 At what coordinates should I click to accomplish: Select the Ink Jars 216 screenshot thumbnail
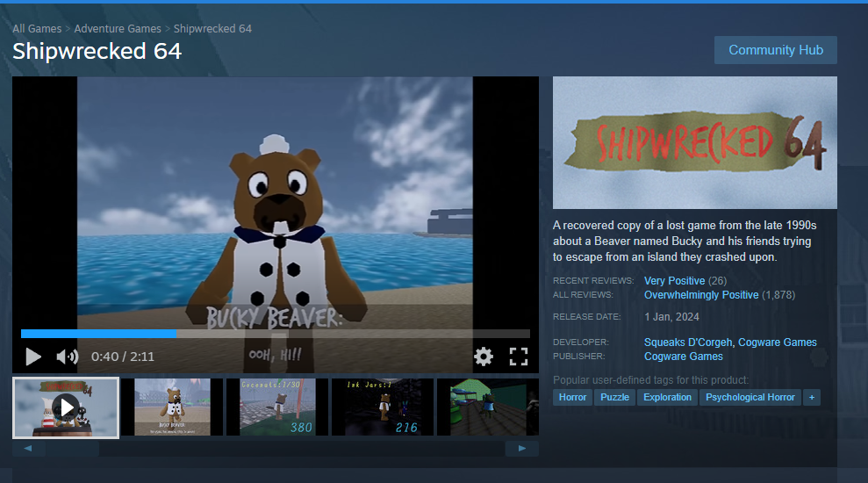pos(383,407)
